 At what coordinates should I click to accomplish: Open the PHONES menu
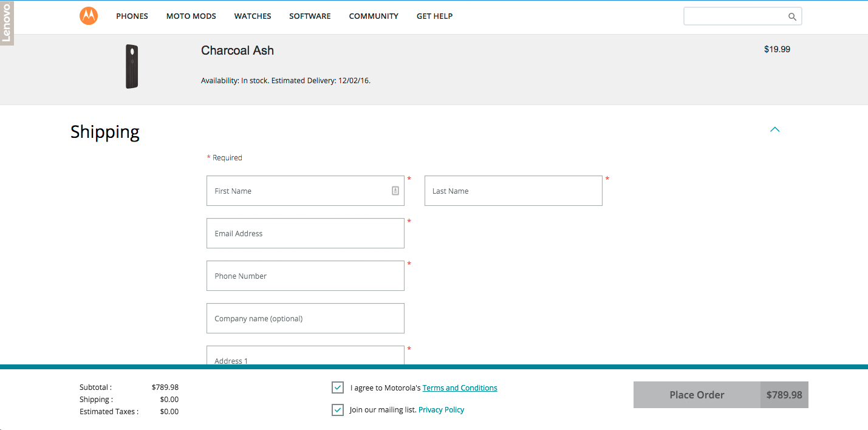[132, 16]
